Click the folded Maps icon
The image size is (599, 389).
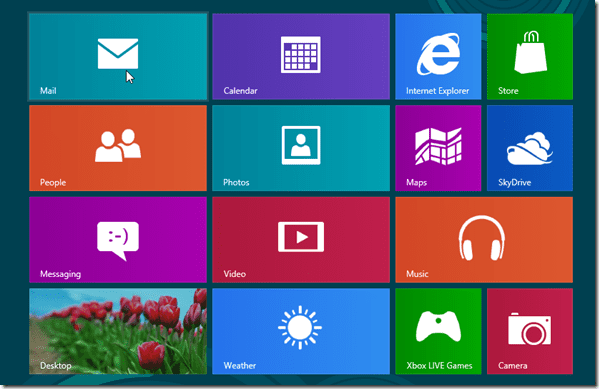[438, 146]
